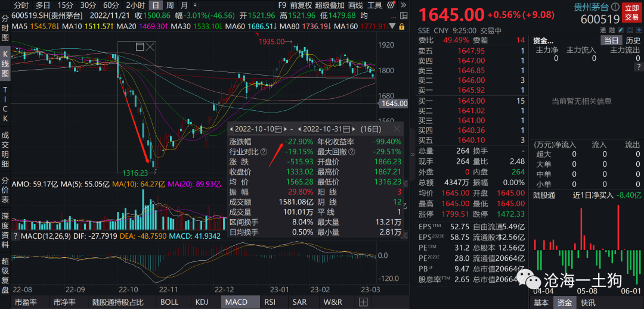Open 成交明细 in the left sidebar

pos(5,149)
